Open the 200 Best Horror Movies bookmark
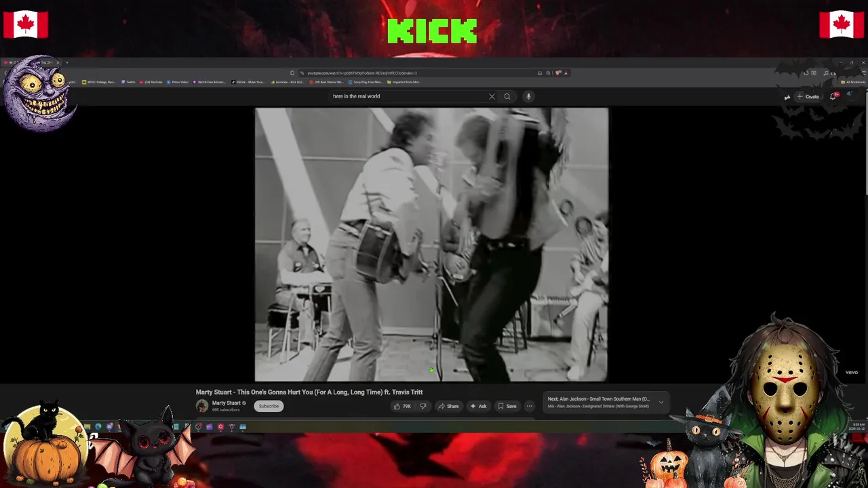The width and height of the screenshot is (868, 488). [326, 82]
